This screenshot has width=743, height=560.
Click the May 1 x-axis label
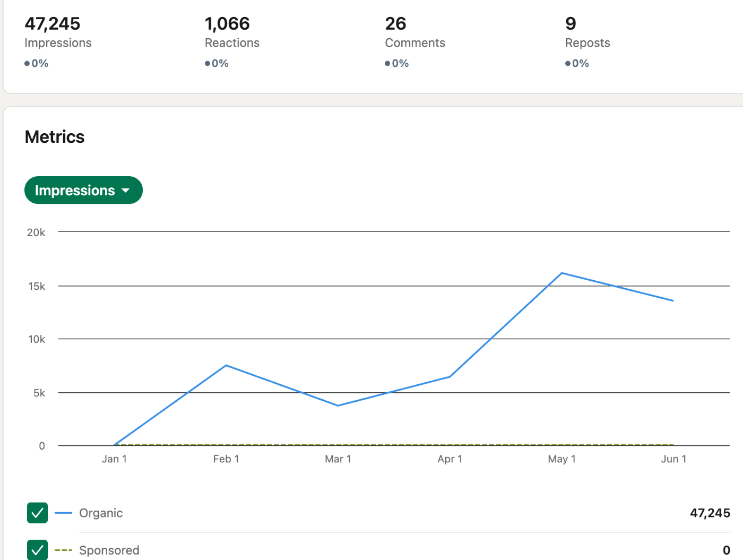click(561, 459)
